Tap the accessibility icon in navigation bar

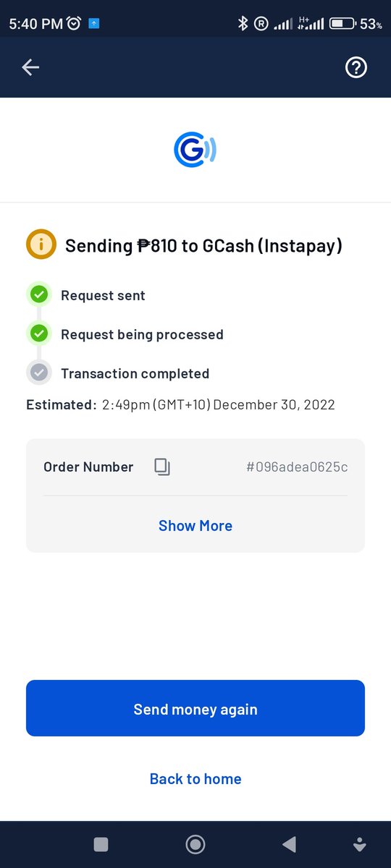pyautogui.click(x=359, y=844)
